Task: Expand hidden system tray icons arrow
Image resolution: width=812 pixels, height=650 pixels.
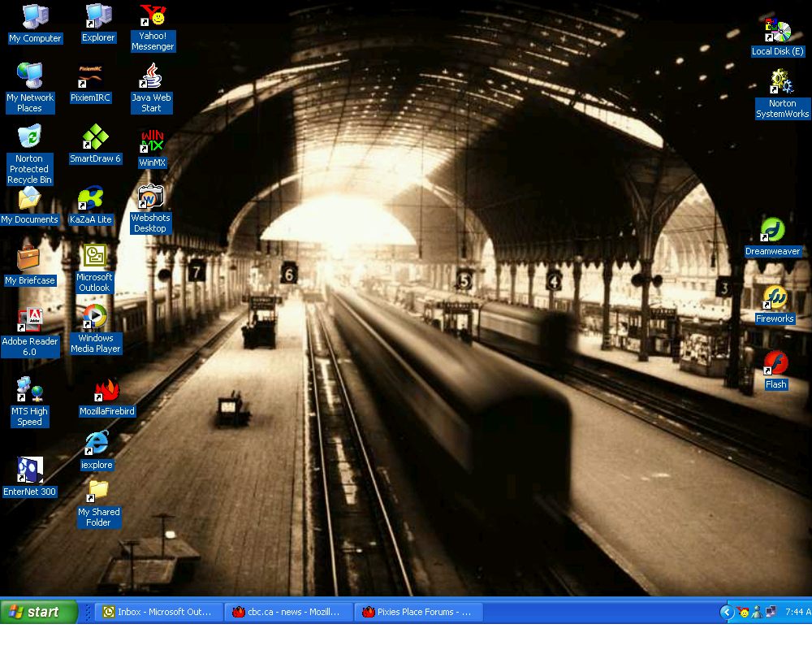Action: tap(727, 612)
